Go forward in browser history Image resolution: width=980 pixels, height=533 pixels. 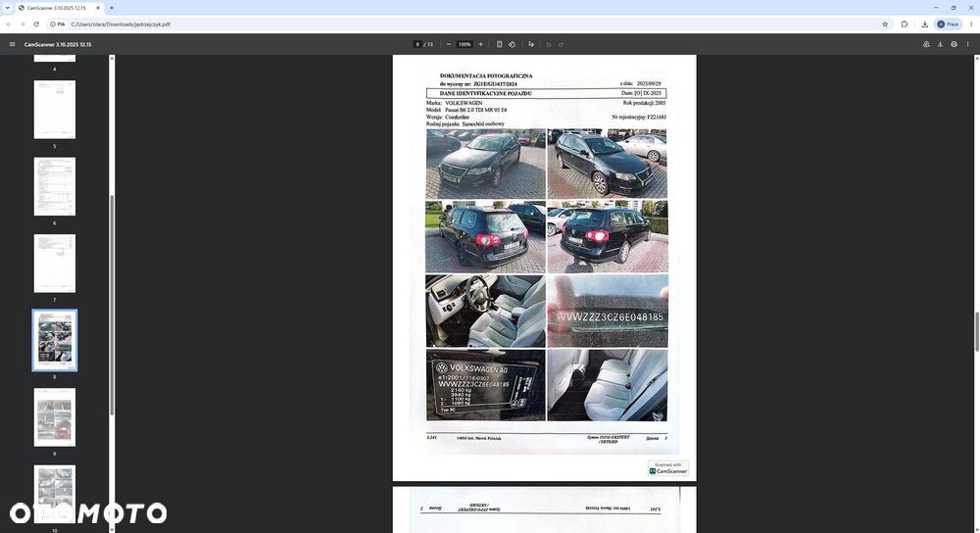click(x=23, y=24)
